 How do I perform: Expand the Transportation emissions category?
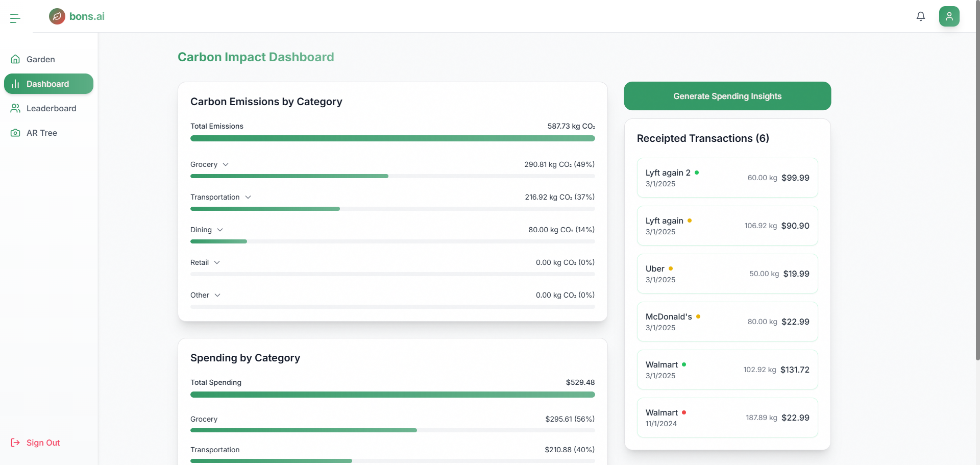(248, 197)
